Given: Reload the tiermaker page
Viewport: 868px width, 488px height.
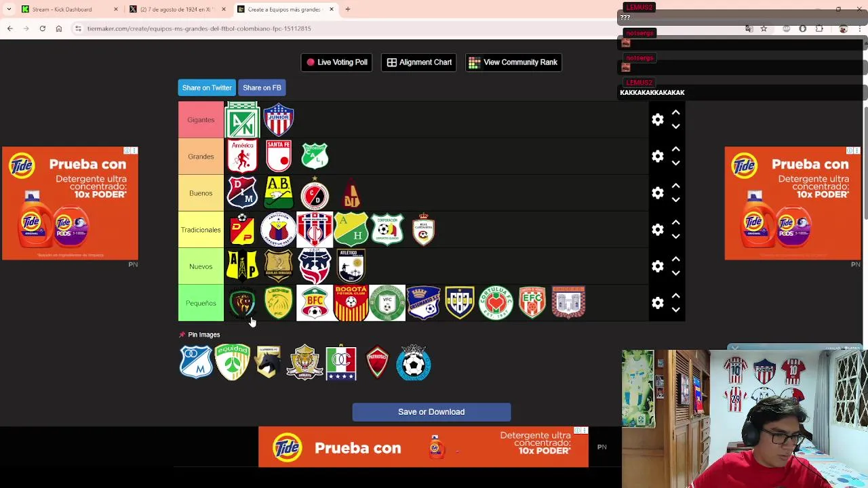Looking at the screenshot, I should [42, 28].
